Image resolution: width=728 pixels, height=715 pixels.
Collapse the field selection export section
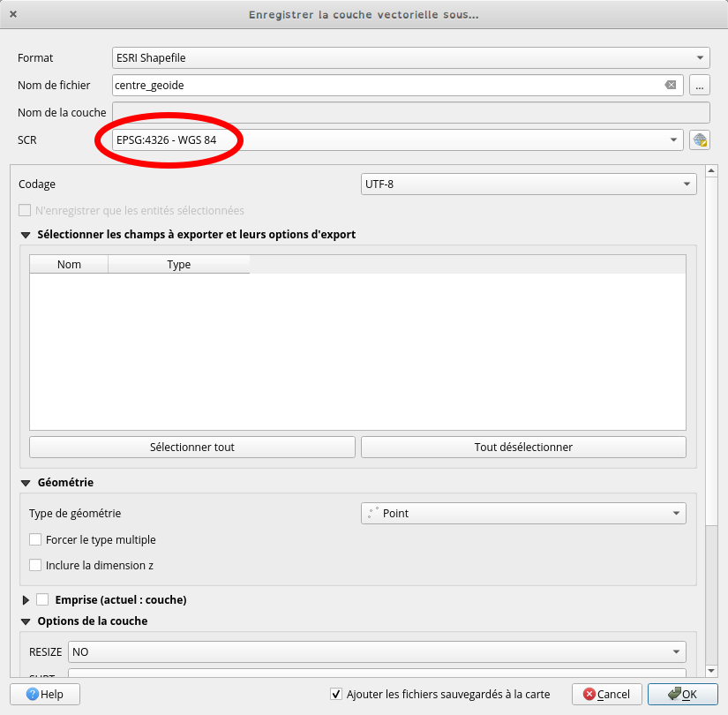(26, 235)
